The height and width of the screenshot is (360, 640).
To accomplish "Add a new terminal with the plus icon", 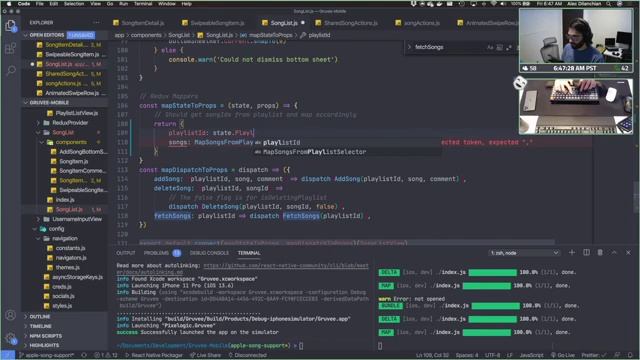I will click(x=571, y=253).
